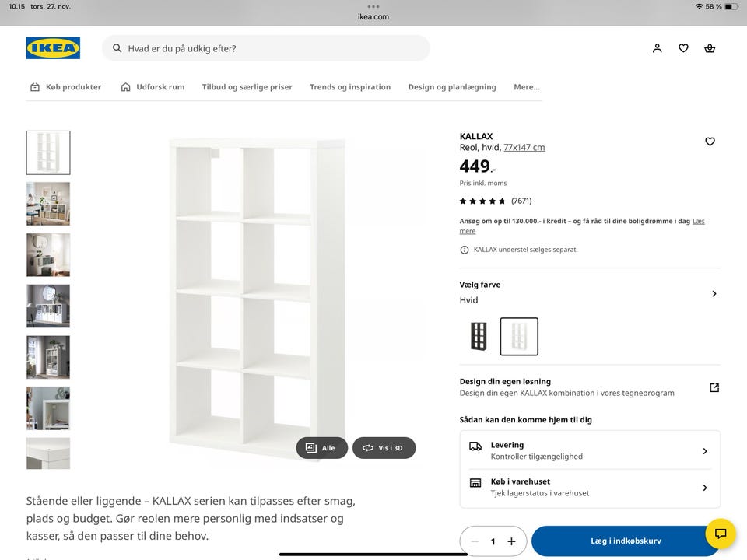This screenshot has width=747, height=560.
Task: Open the Tilbud og særlige priser menu
Action: pos(247,87)
